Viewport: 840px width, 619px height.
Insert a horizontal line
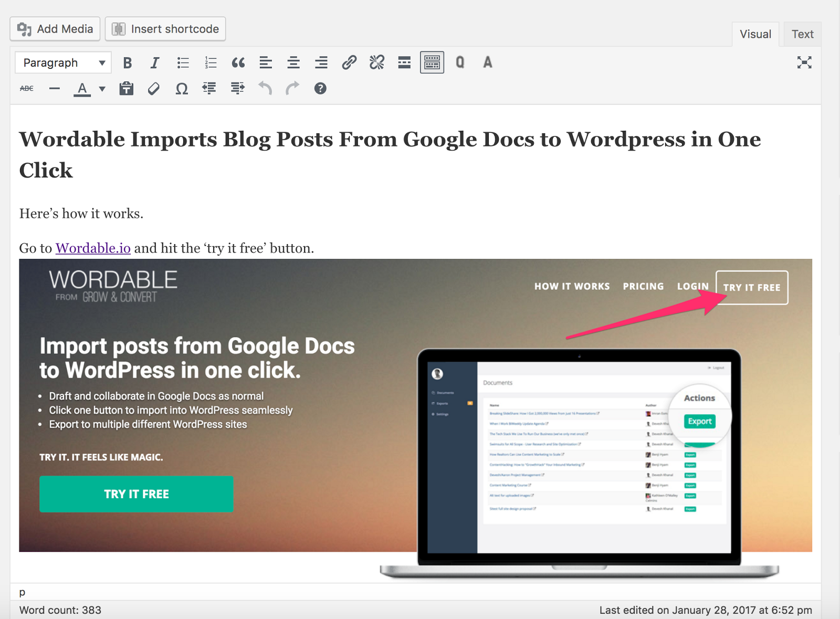click(54, 89)
